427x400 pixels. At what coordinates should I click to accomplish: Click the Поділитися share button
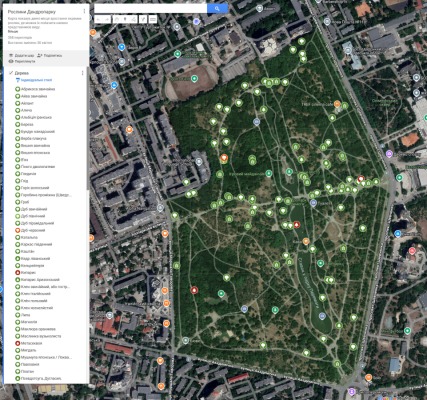(49, 55)
